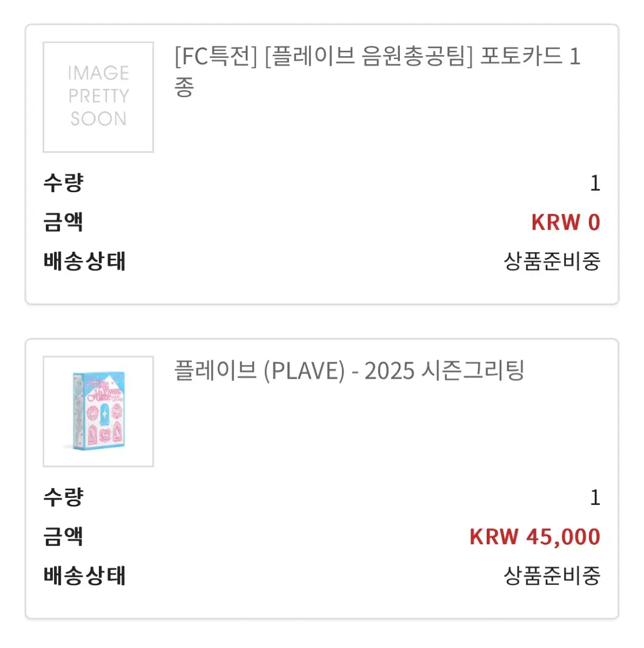The height and width of the screenshot is (648, 644).
Task: Select quantity value 1 for the 시즌그리팅 item
Action: coord(595,498)
